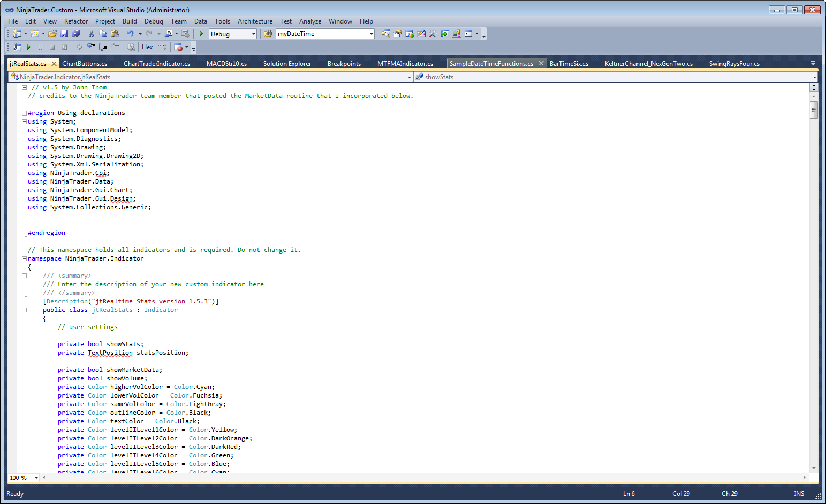Click the Save All icon
826x504 pixels.
click(76, 34)
